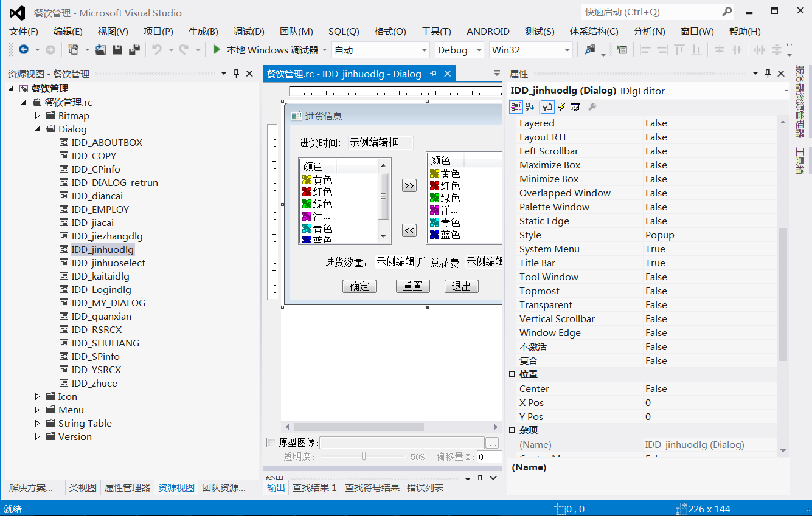Show categorized view of properties
812x516 pixels.
tap(516, 106)
